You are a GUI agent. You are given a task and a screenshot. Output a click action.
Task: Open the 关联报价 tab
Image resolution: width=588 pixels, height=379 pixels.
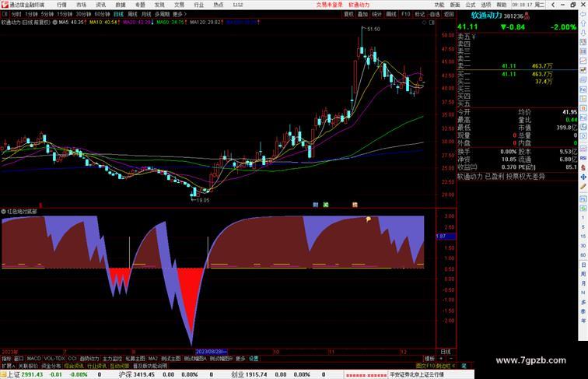[28, 366]
